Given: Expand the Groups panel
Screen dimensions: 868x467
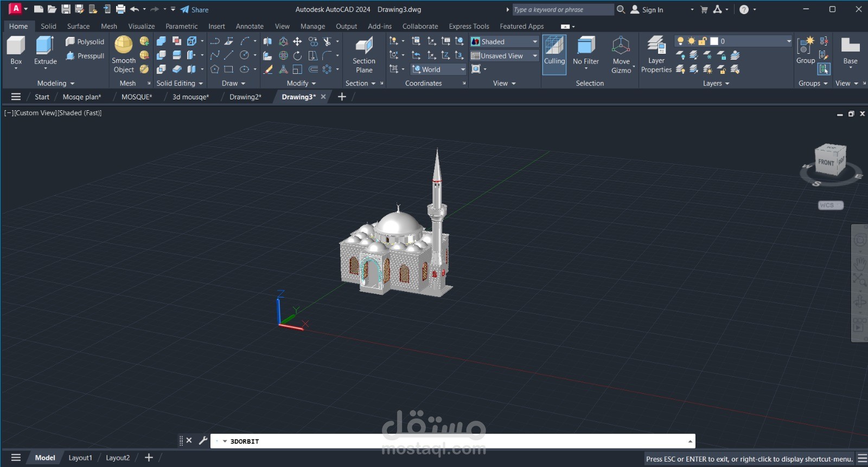Looking at the screenshot, I should point(813,83).
